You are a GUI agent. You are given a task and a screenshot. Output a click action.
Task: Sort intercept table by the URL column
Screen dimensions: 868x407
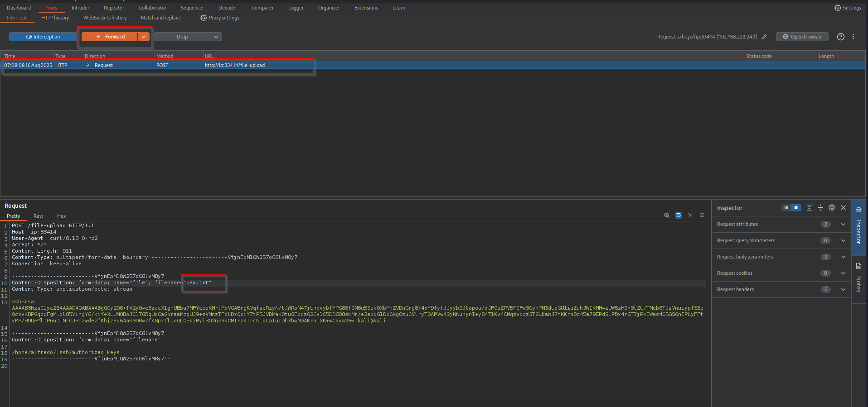(474, 56)
